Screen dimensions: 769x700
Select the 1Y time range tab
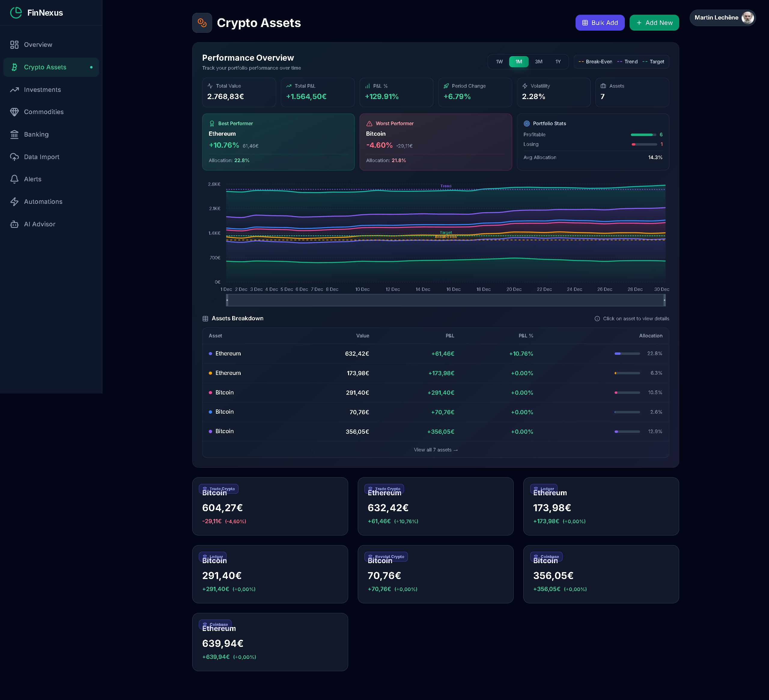pyautogui.click(x=558, y=61)
